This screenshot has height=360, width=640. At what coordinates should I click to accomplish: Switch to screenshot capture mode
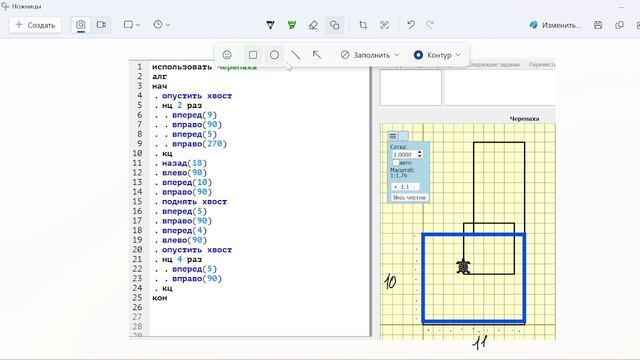point(81,25)
